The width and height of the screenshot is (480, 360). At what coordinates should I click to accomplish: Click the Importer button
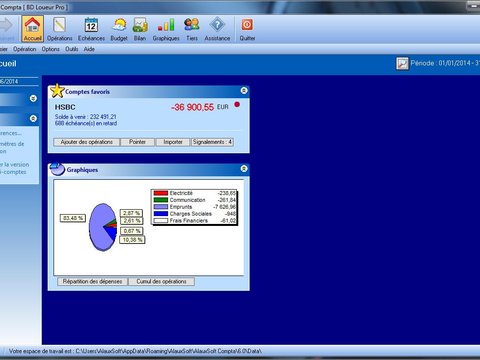(173, 142)
